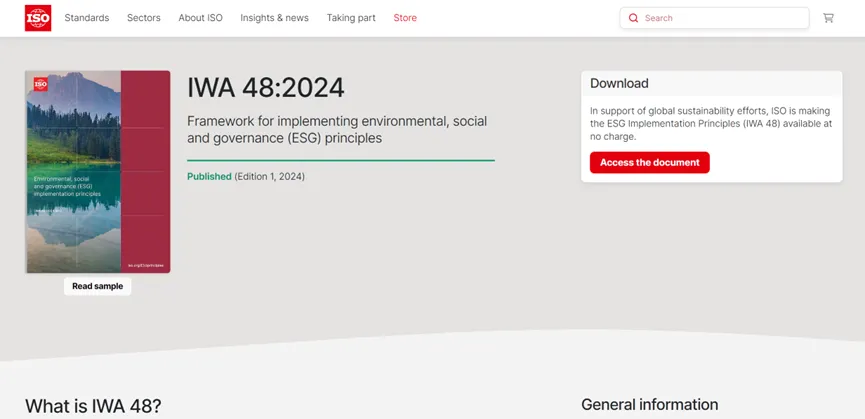This screenshot has width=865, height=419.
Task: Open the IWA 48 cover thumbnail
Action: click(98, 171)
